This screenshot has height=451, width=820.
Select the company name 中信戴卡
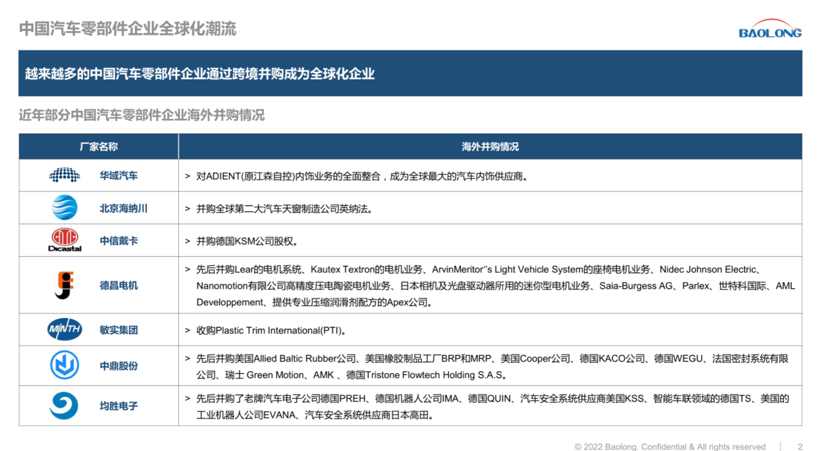[x=119, y=241]
